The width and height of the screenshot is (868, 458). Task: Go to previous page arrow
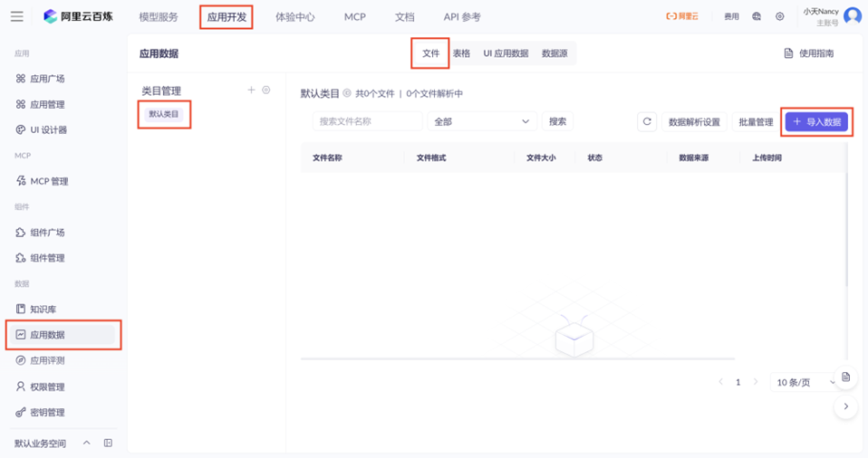coord(720,382)
